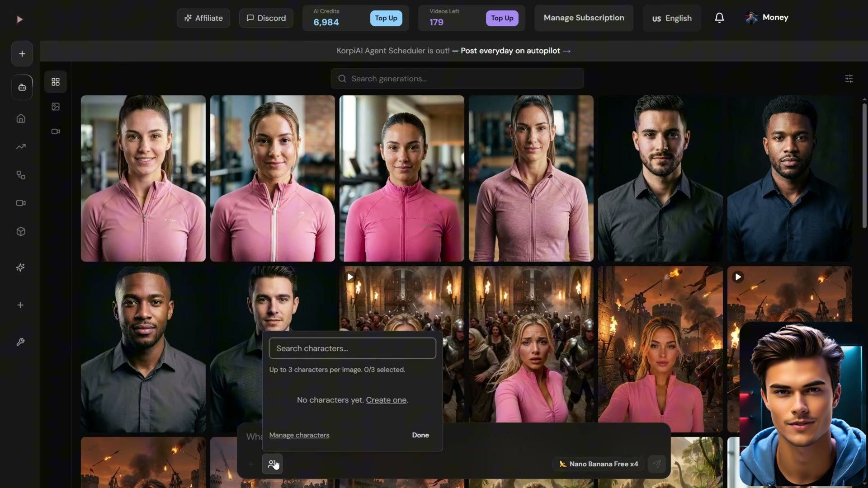Top Up AI Credits
The width and height of the screenshot is (868, 488).
click(x=386, y=18)
